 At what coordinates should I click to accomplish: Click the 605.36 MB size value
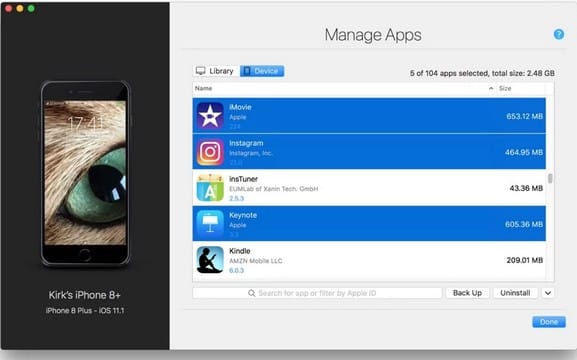tap(524, 224)
